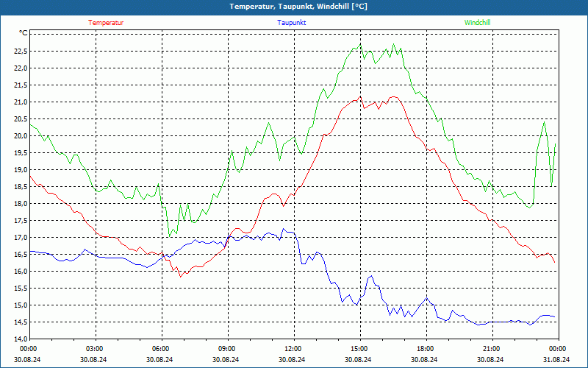Click the 18,5 y-axis value
Image resolution: width=588 pixels, height=368 pixels.
pos(21,187)
